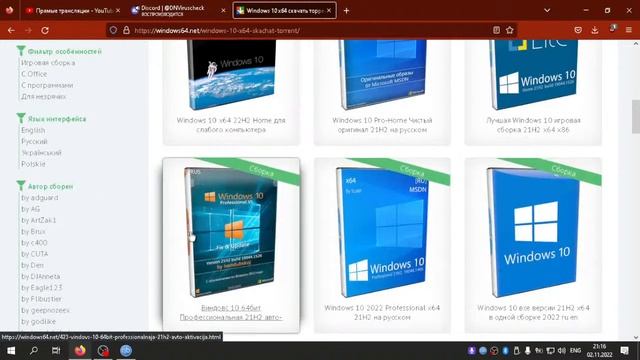Filter builds by Brux

click(x=33, y=231)
